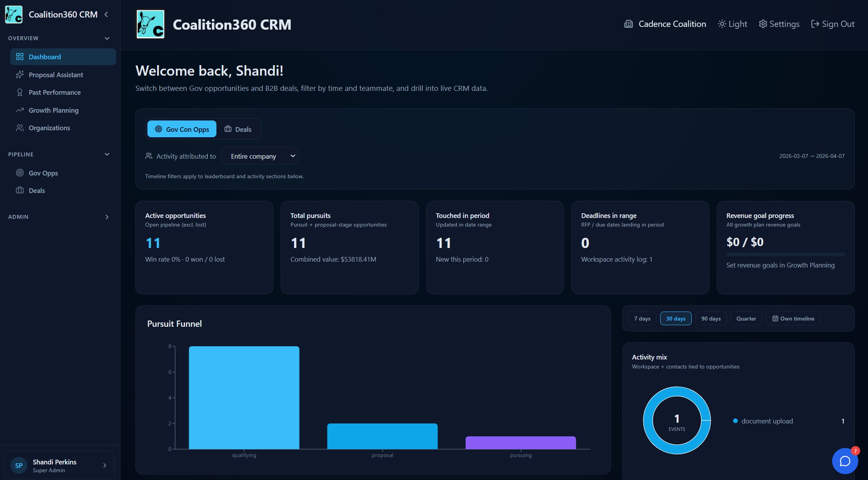Open the chat support bubble icon
The width and height of the screenshot is (868, 480).
[x=845, y=461]
